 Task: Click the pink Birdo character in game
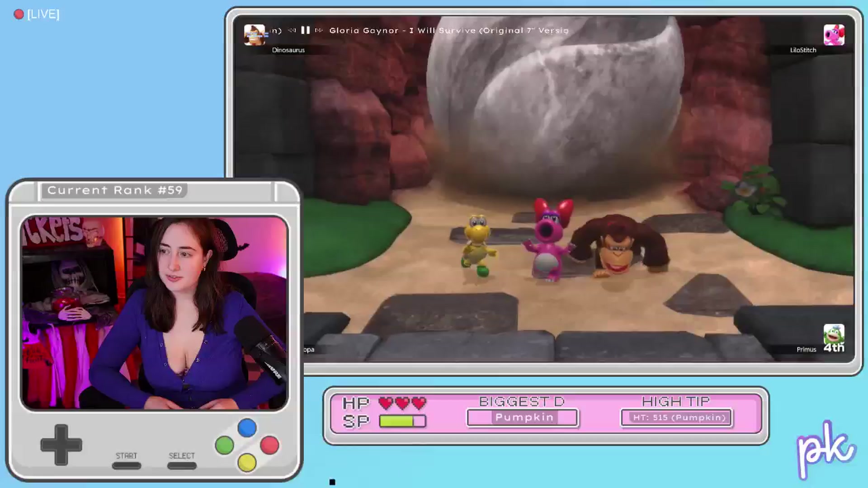pos(548,239)
